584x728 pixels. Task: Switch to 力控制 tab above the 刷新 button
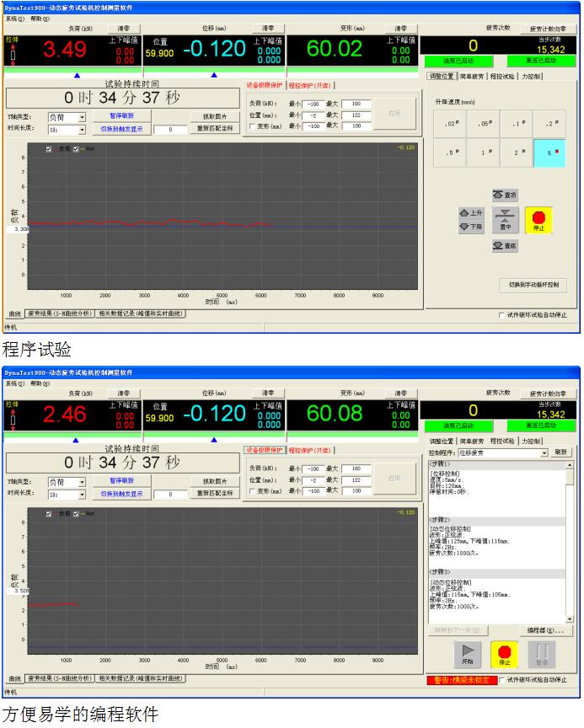point(531,441)
